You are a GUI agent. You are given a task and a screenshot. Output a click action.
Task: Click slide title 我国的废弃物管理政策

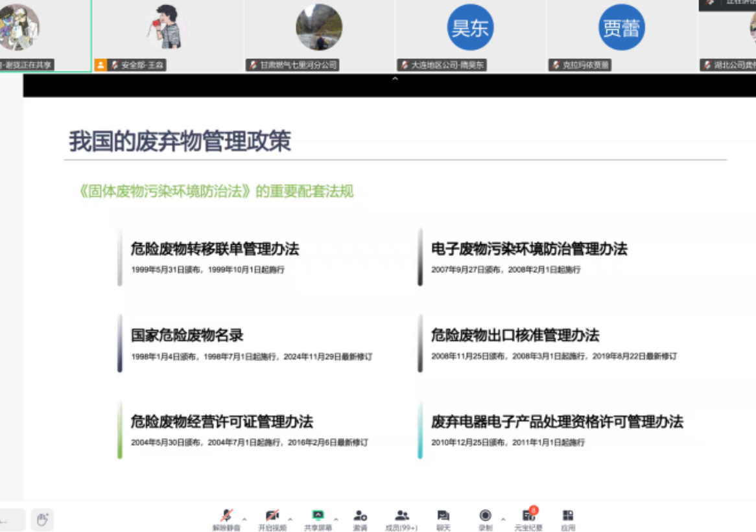point(180,141)
